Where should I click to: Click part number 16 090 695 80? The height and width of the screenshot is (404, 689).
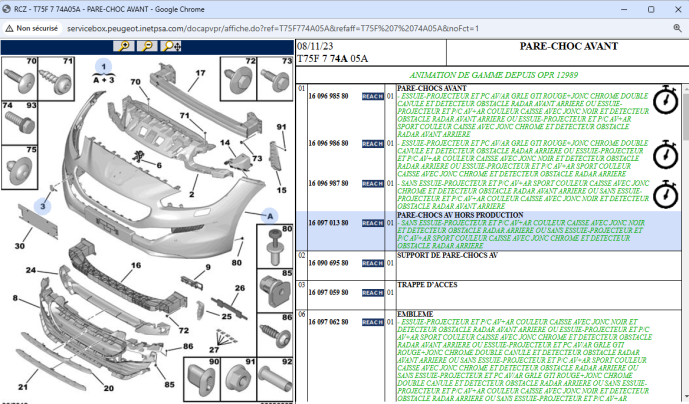coord(328,263)
